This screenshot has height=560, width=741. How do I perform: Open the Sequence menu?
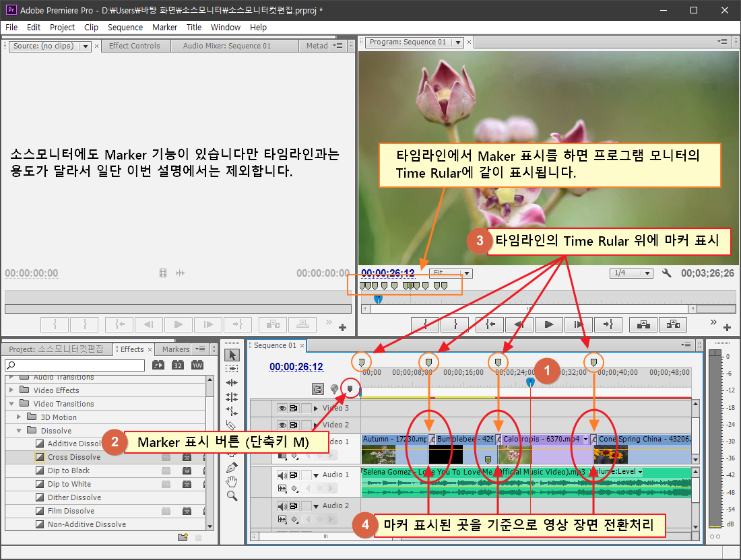(x=125, y=28)
